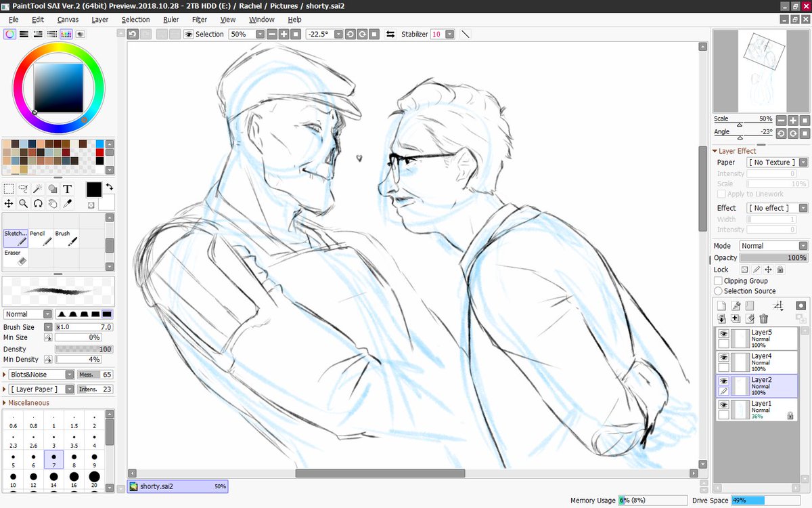This screenshot has height=508, width=812.
Task: Open the Ruler menu
Action: tap(171, 20)
